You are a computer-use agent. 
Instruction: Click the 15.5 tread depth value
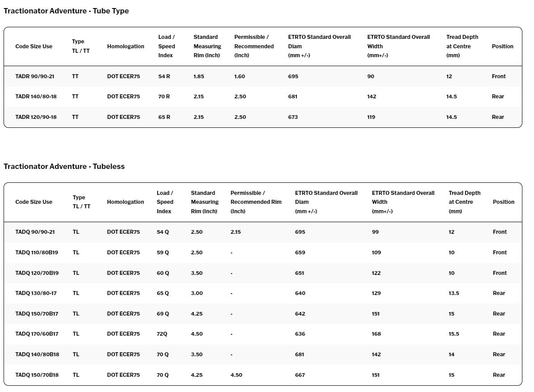(x=454, y=334)
